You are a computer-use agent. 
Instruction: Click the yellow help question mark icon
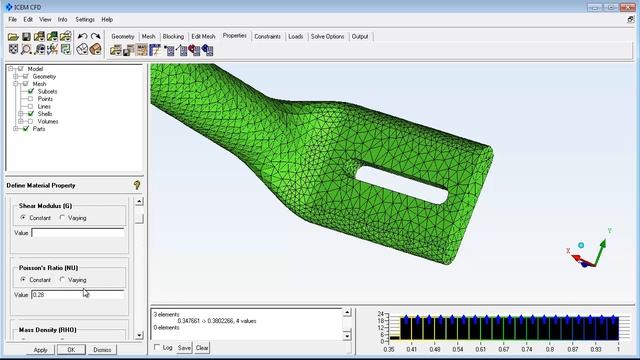tap(137, 185)
